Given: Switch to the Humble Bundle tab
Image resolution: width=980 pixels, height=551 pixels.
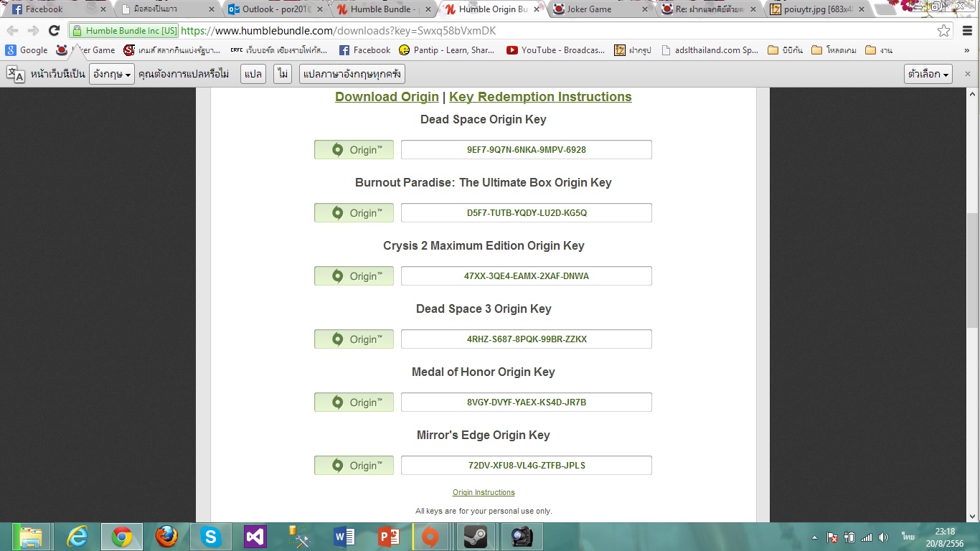Looking at the screenshot, I should pos(384,9).
